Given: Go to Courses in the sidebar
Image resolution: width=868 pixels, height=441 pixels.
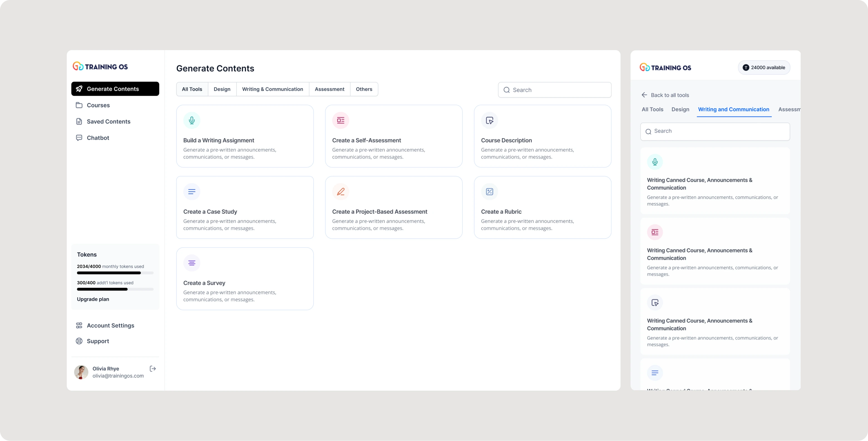Looking at the screenshot, I should click(98, 105).
